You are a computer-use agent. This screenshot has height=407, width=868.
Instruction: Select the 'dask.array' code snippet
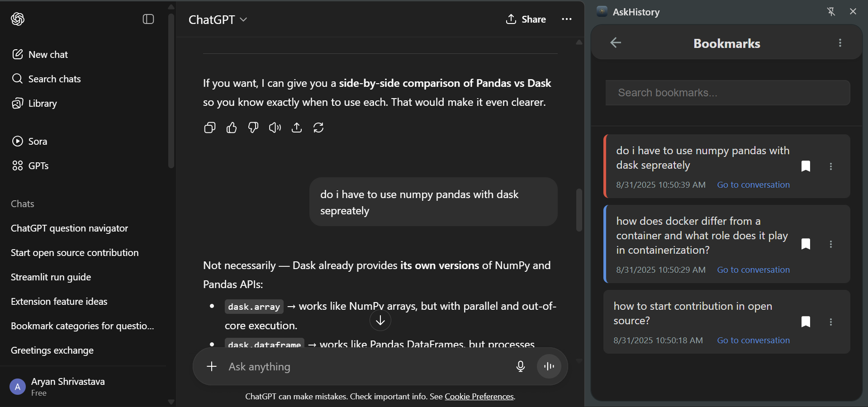point(254,307)
